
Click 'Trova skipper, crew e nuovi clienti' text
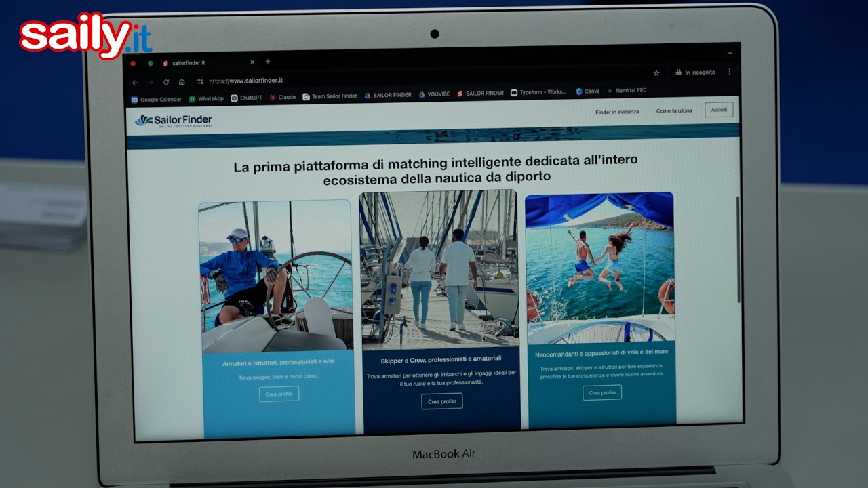pyautogui.click(x=278, y=376)
